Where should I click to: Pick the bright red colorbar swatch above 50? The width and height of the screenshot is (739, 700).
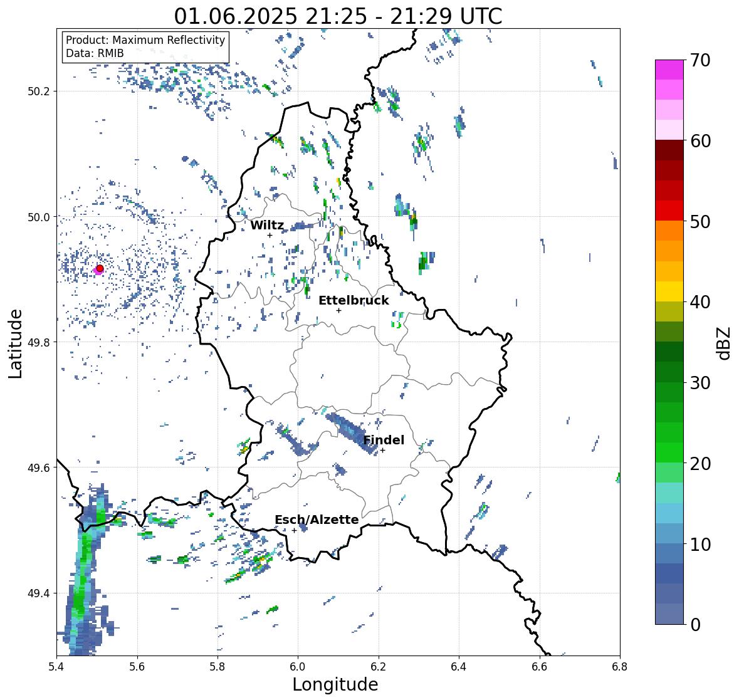click(669, 211)
